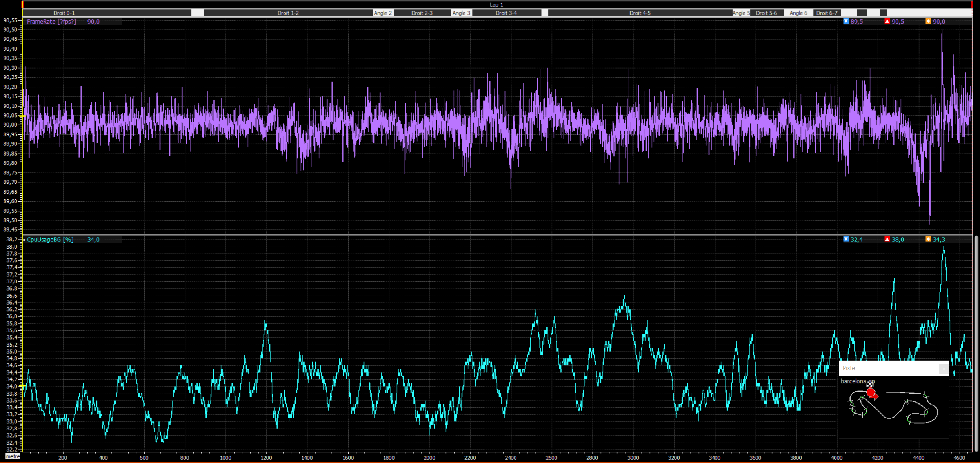Screen dimensions: 980x463
Task: Select the Droit 3-4 track section
Action: (506, 13)
